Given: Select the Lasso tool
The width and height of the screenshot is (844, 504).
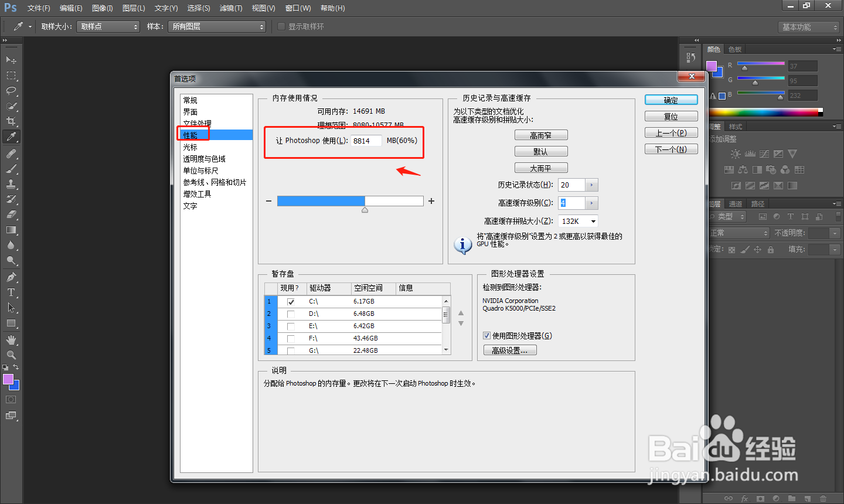Looking at the screenshot, I should click(11, 91).
